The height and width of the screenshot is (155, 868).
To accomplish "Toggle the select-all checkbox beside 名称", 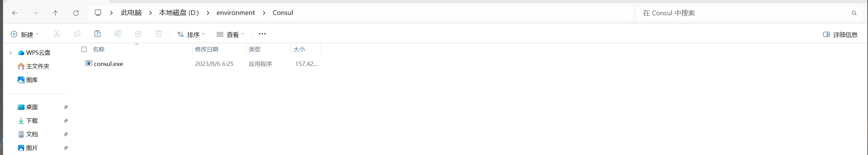I will (84, 49).
